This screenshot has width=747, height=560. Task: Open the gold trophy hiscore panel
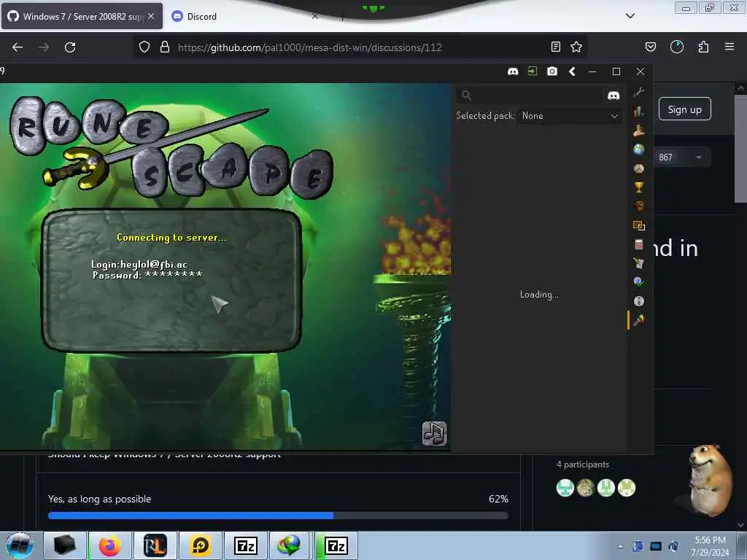[x=639, y=187]
